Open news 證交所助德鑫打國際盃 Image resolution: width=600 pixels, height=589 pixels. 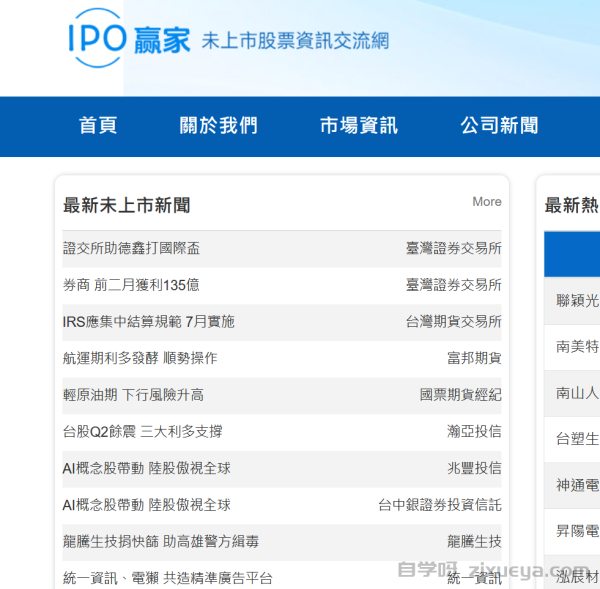click(x=131, y=248)
